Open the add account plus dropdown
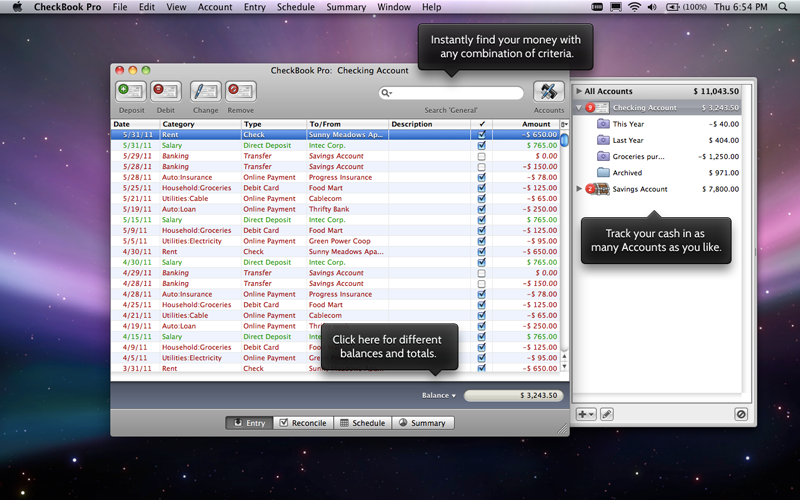 click(x=586, y=414)
